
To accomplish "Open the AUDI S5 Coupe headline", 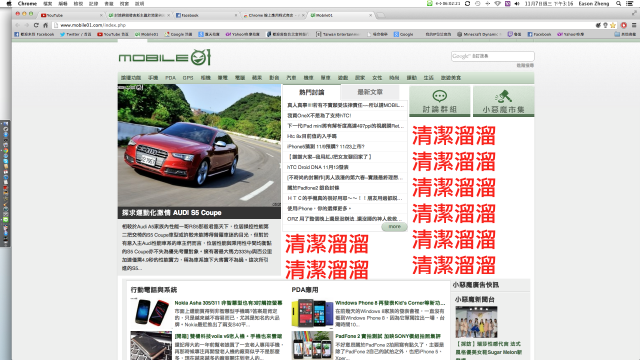I will tap(172, 213).
